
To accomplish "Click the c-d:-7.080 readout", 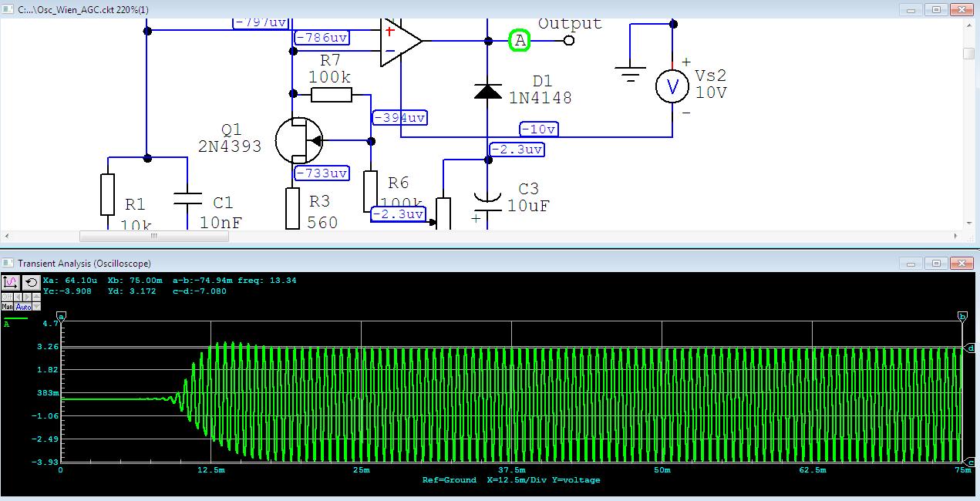I will 200,291.
